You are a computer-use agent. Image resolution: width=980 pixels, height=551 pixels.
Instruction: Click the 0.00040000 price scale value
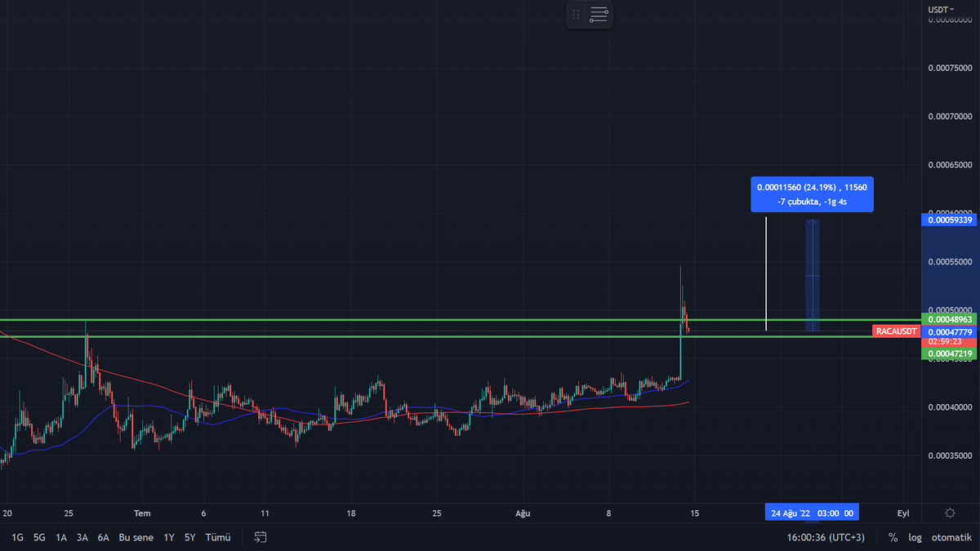pyautogui.click(x=950, y=407)
